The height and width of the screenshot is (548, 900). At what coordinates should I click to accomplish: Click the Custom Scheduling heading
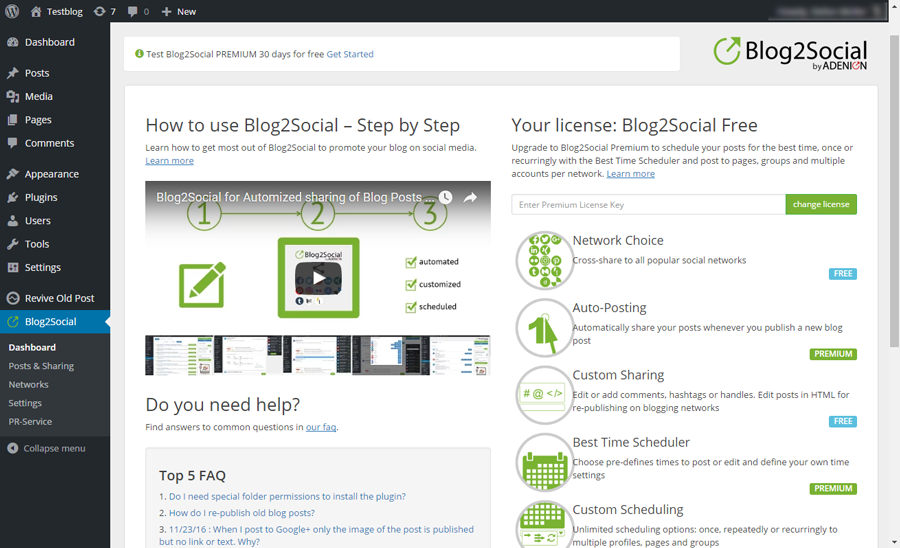pos(628,510)
